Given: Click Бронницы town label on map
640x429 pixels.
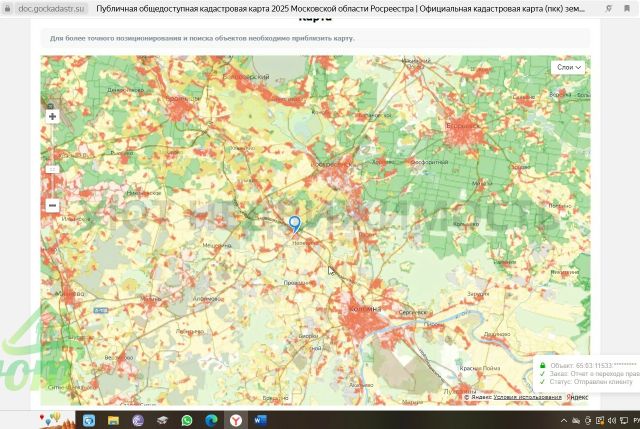Looking at the screenshot, I should (182, 99).
